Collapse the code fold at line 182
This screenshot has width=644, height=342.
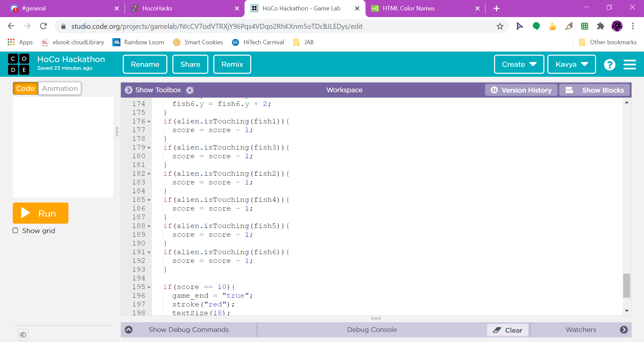pyautogui.click(x=149, y=174)
